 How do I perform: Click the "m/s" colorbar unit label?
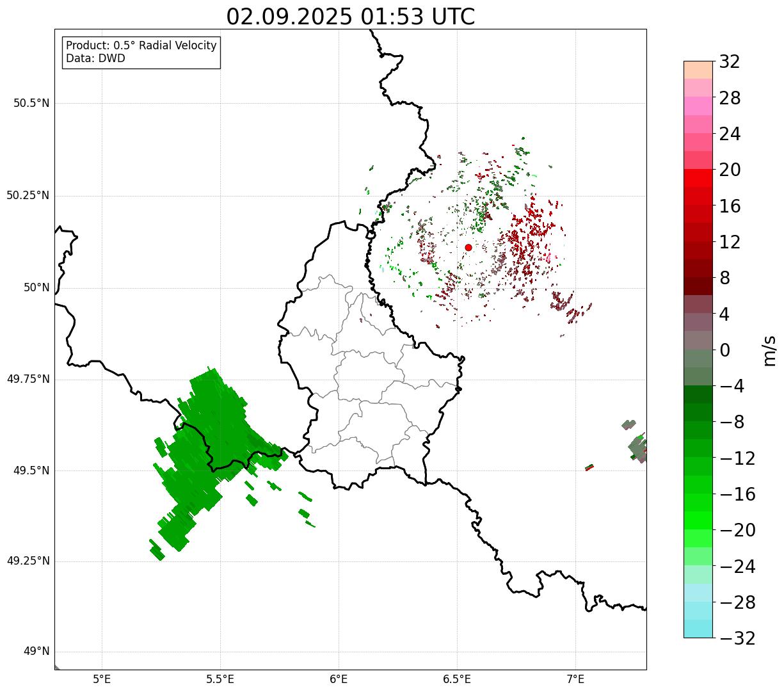pyautogui.click(x=769, y=350)
